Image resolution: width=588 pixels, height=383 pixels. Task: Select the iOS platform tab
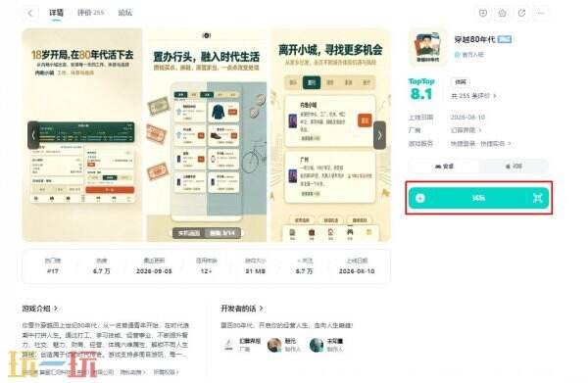514,167
